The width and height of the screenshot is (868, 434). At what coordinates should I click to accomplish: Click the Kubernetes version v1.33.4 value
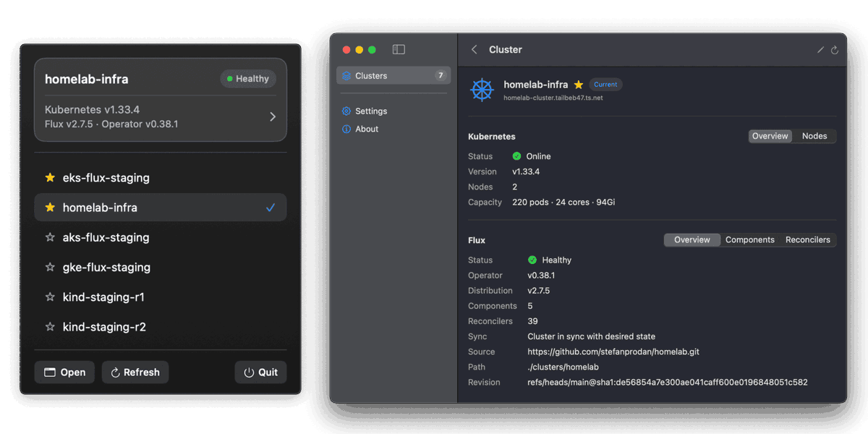[526, 171]
